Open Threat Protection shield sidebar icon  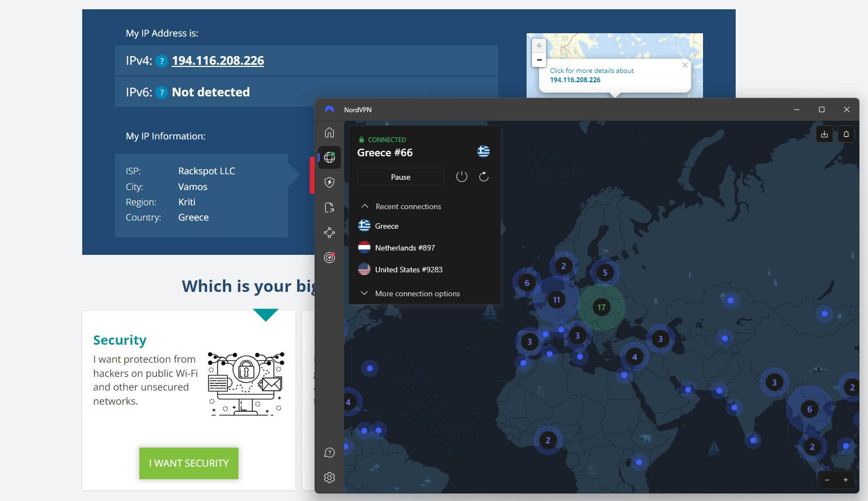click(x=329, y=182)
